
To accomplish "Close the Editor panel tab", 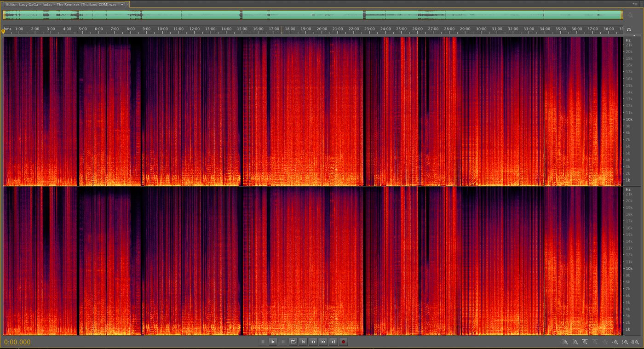I will click(x=127, y=4).
